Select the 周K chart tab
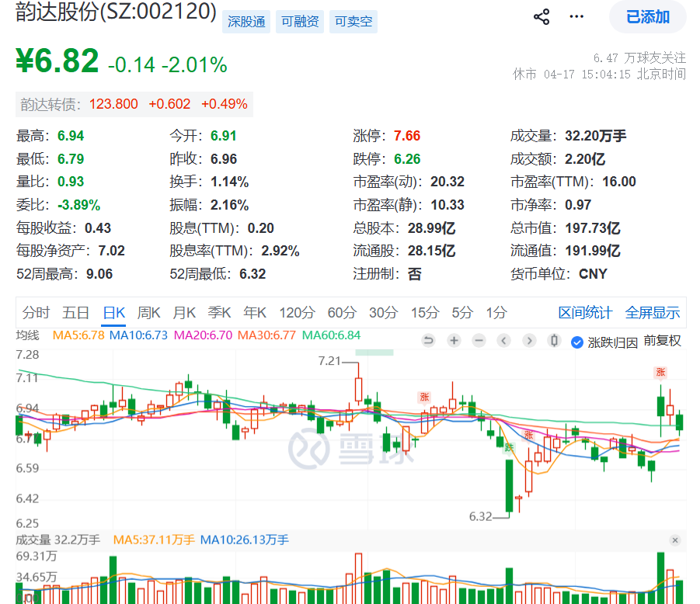The image size is (700, 604). tap(148, 313)
